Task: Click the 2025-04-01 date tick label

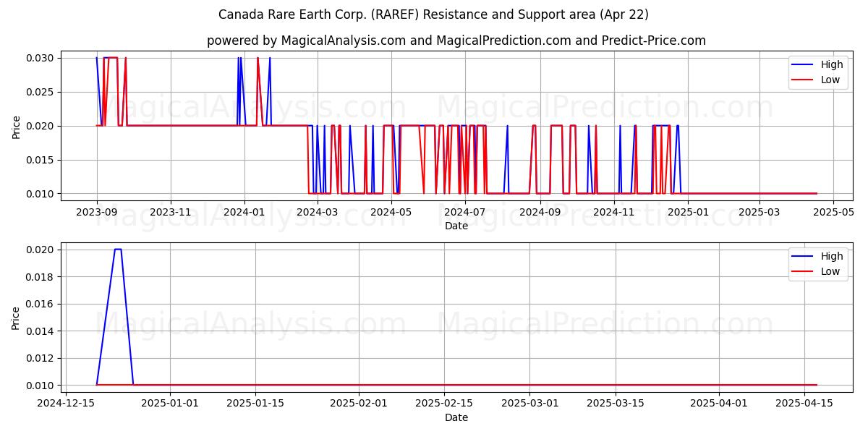Action: 719,404
